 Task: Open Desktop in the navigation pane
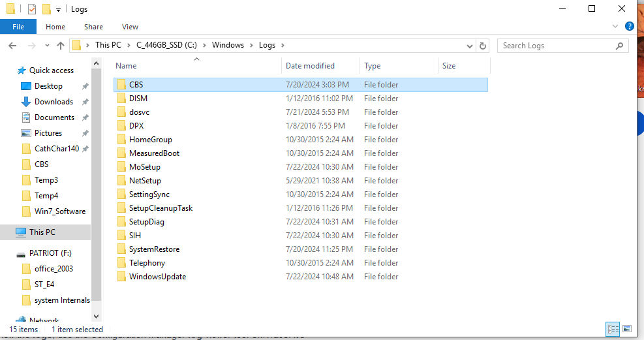pos(48,86)
